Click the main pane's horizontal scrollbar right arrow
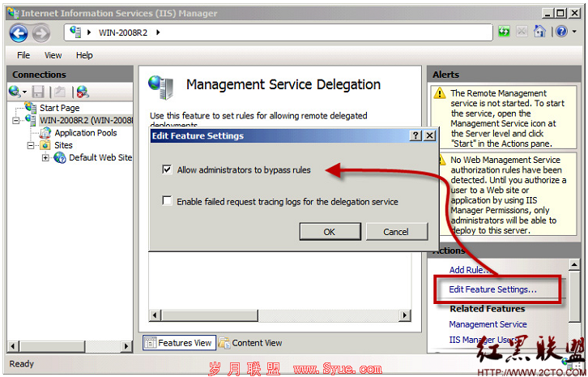Viewport: 588px width, 377px height. (404, 315)
